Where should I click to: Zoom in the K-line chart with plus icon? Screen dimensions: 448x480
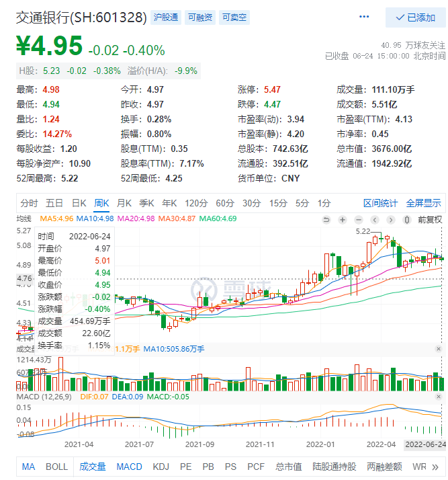coord(343,219)
